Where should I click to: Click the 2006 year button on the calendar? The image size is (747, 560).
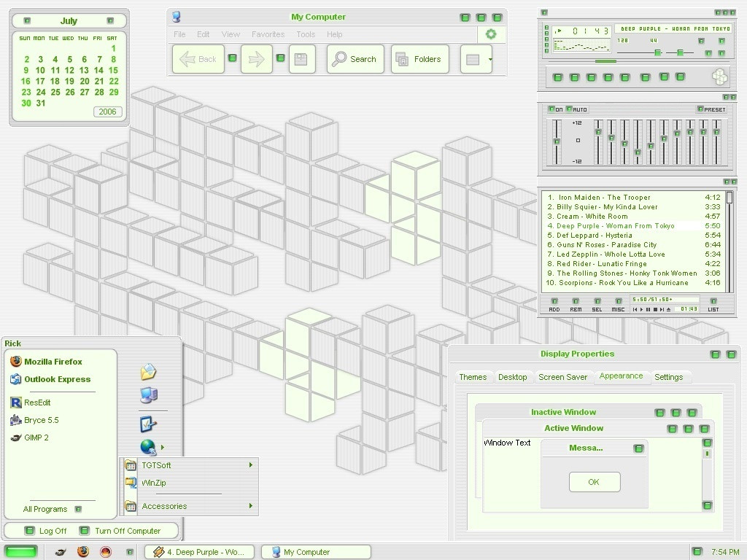tap(108, 112)
